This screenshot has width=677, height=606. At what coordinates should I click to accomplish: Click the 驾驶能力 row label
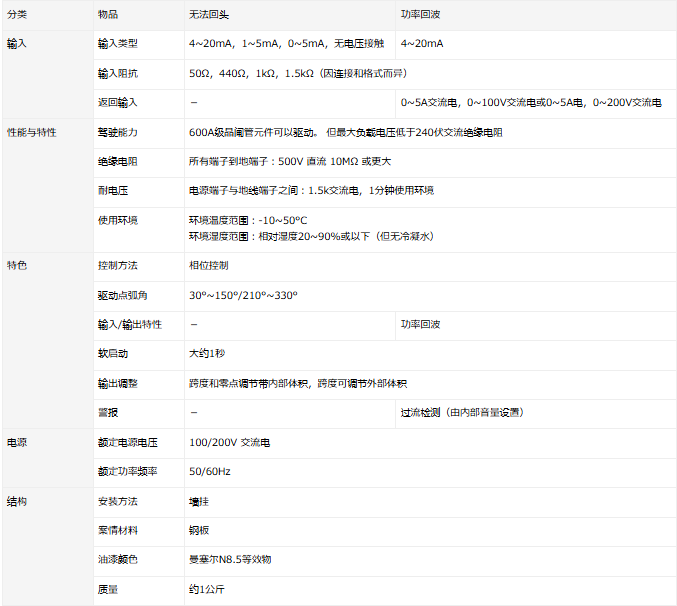(x=118, y=133)
